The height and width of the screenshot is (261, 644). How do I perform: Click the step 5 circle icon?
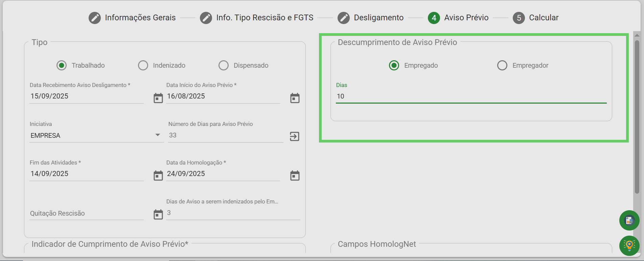(x=519, y=18)
